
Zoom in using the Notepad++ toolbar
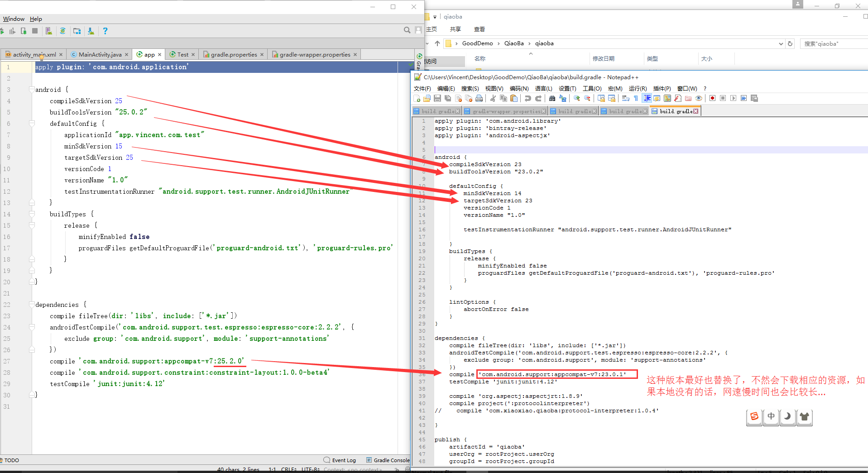tap(576, 98)
